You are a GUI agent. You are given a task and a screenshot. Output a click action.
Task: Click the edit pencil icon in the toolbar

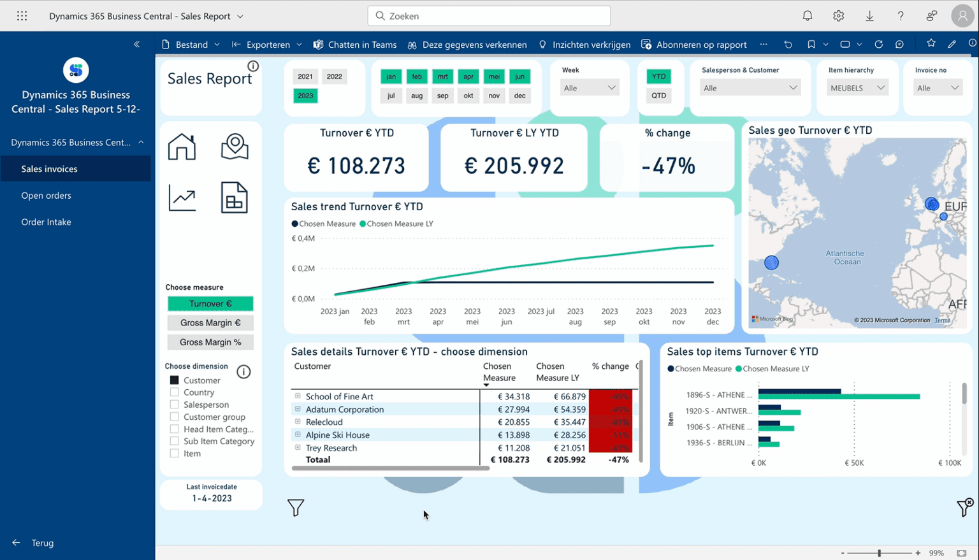(x=952, y=45)
